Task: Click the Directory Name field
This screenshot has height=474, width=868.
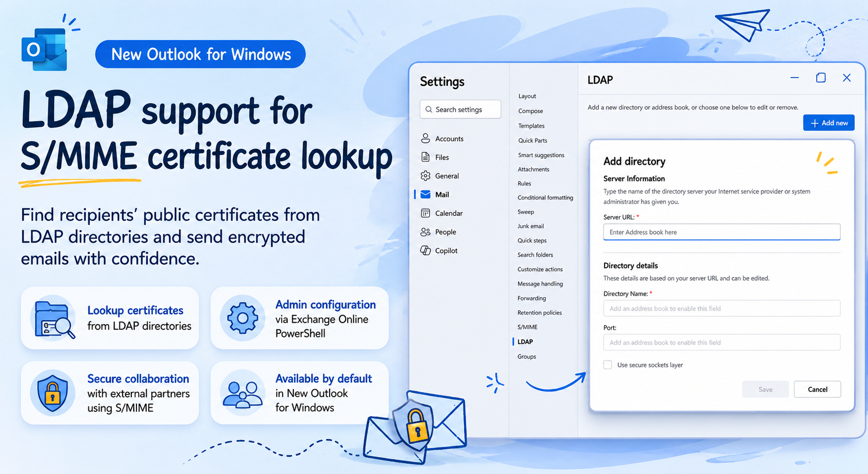Action: (x=721, y=308)
